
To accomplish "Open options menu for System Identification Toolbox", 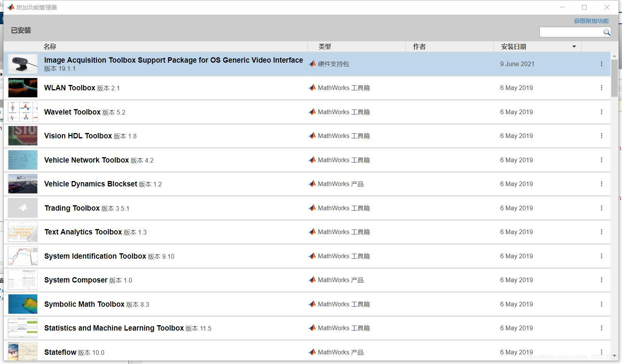I will click(x=602, y=256).
